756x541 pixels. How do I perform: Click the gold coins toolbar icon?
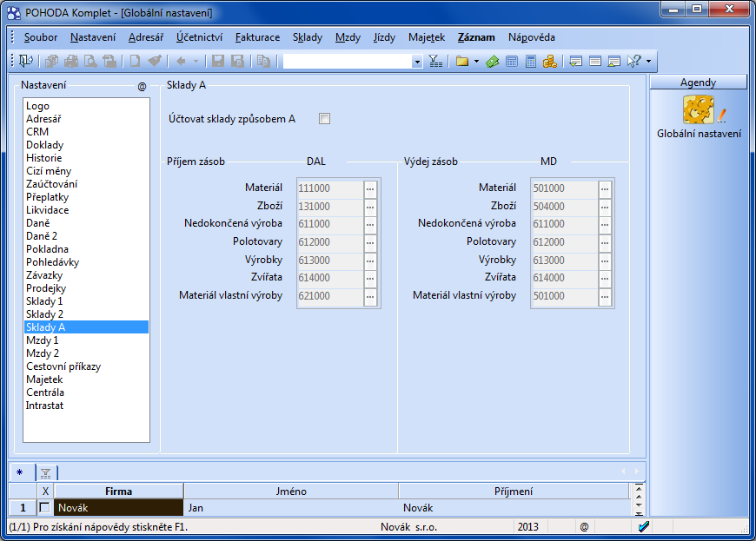point(549,62)
